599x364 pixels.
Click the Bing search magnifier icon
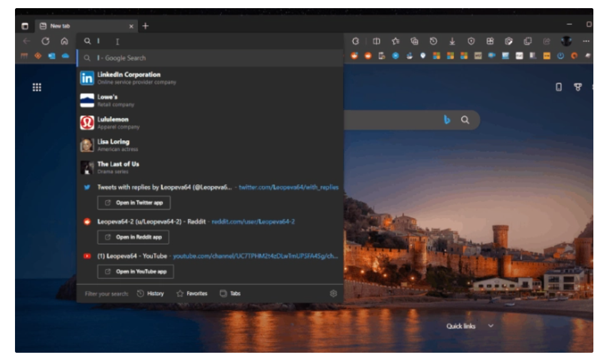coord(465,120)
